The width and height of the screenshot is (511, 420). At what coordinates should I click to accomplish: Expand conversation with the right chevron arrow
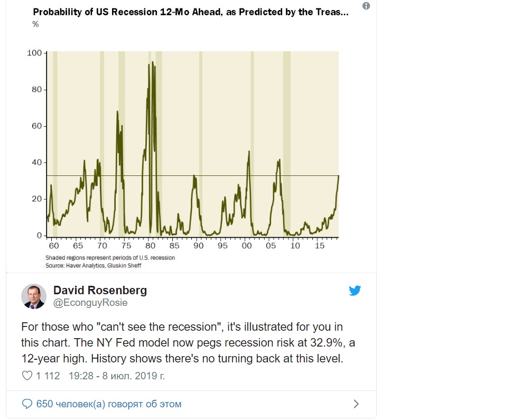click(356, 404)
